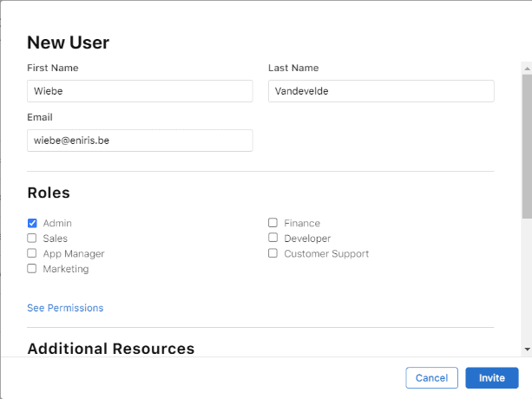Click the Additional Resources heading

click(x=111, y=349)
